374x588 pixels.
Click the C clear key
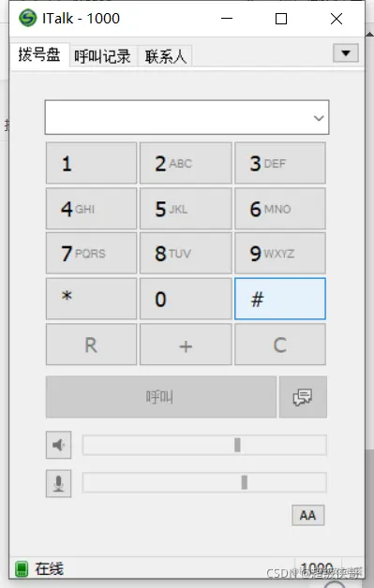[280, 345]
